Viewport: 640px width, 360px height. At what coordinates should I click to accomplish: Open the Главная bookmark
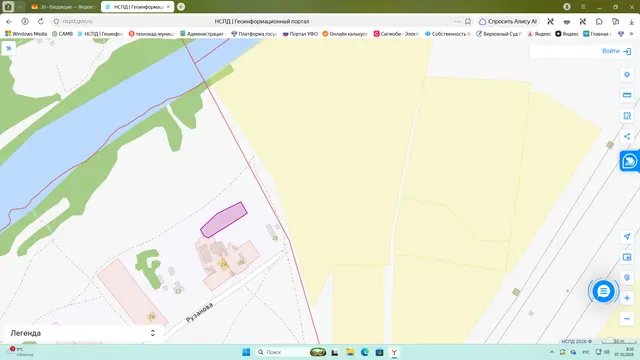pyautogui.click(x=597, y=34)
